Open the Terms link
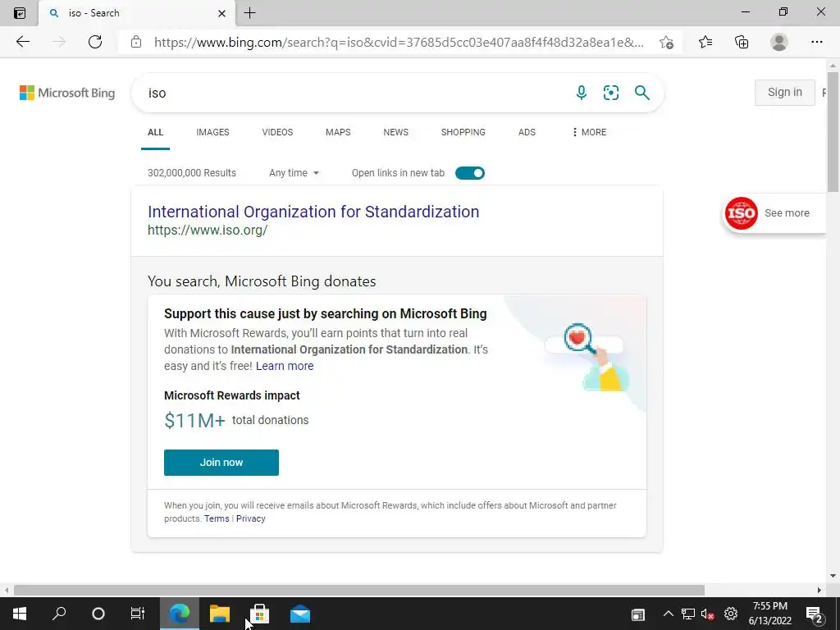This screenshot has height=630, width=840. 217,518
